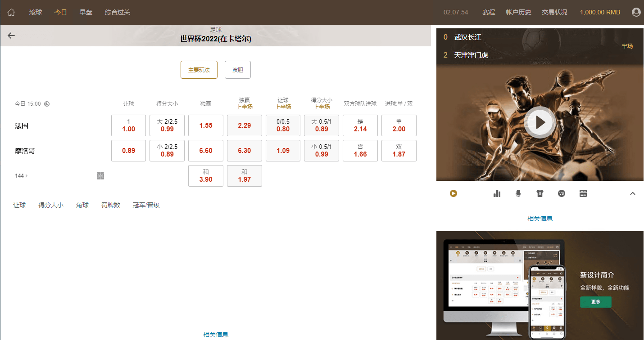
Task: Go to the home page icon
Action: click(11, 12)
